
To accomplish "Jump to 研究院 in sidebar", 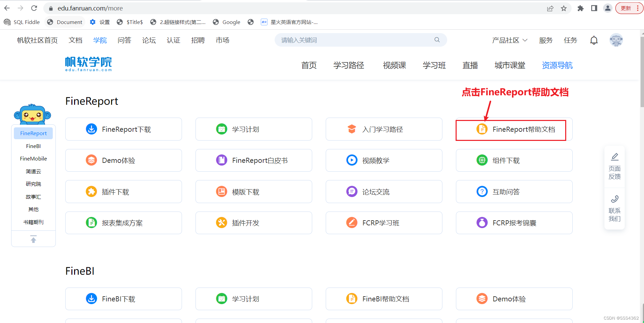I will [33, 184].
